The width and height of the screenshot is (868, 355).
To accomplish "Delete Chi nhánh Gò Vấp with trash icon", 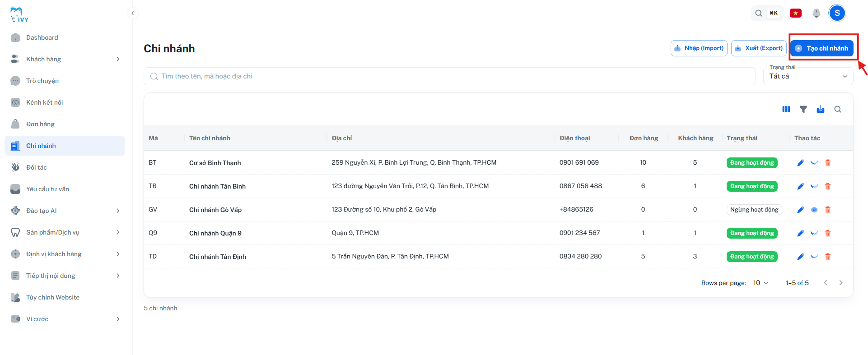I will (x=828, y=210).
